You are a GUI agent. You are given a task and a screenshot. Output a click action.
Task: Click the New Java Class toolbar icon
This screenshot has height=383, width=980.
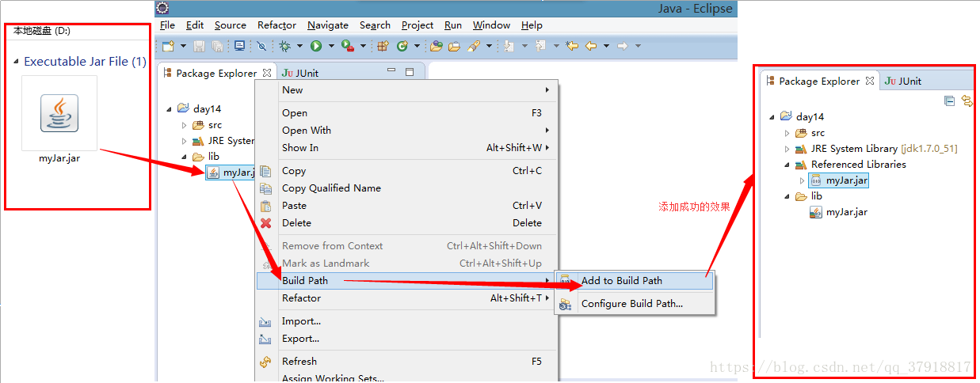click(x=402, y=46)
